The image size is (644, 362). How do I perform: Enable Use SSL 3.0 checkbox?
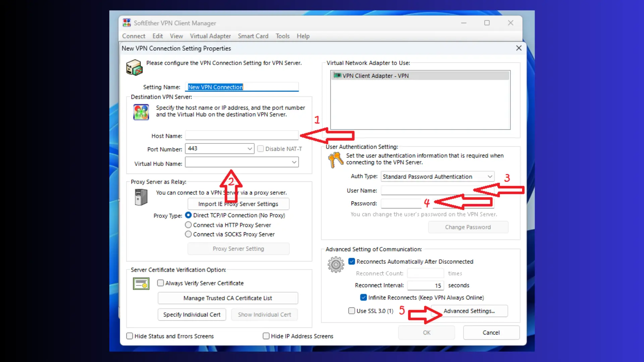tap(352, 311)
